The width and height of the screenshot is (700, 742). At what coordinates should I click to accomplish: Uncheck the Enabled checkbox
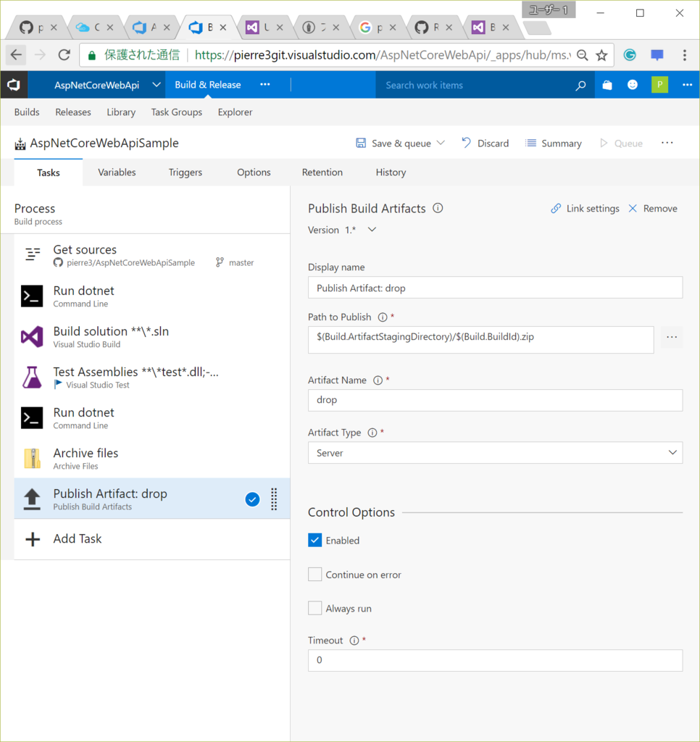(314, 540)
